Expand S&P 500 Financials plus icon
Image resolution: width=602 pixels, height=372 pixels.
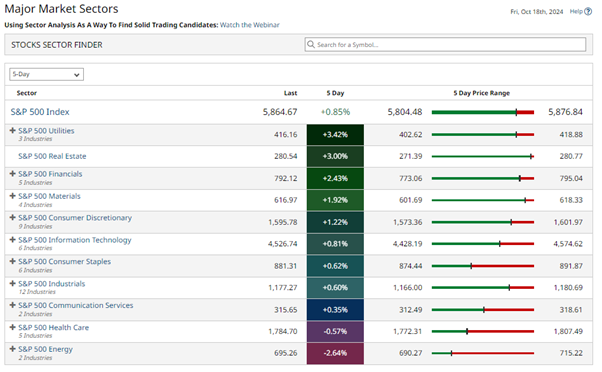coord(13,174)
